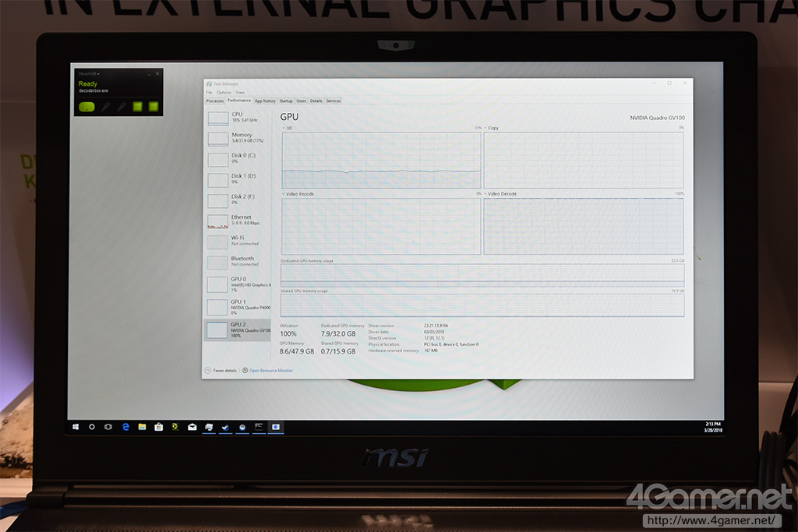The height and width of the screenshot is (532, 798).
Task: Open File Explorer from the taskbar
Action: coord(142,427)
